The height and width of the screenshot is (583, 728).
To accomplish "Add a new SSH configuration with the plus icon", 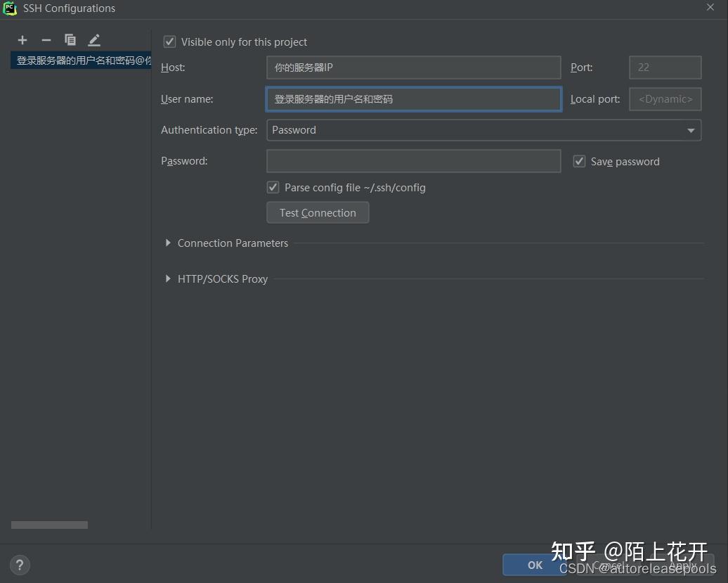I will (x=22, y=40).
